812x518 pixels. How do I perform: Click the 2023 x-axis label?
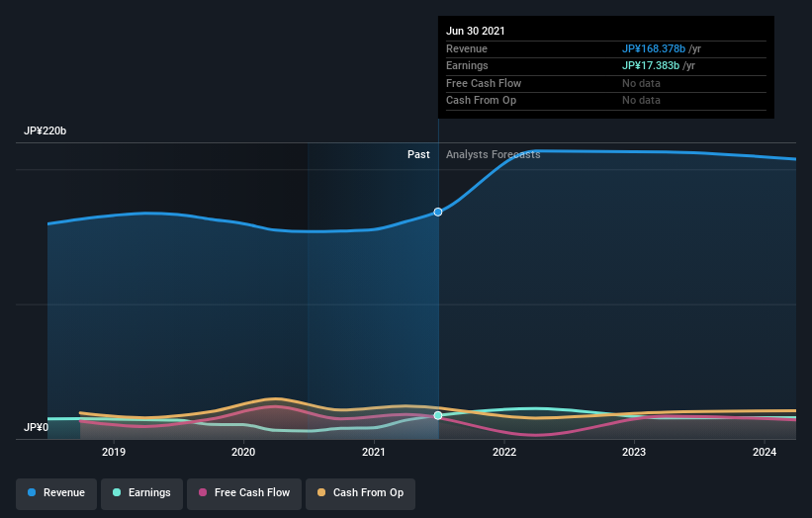coord(634,453)
